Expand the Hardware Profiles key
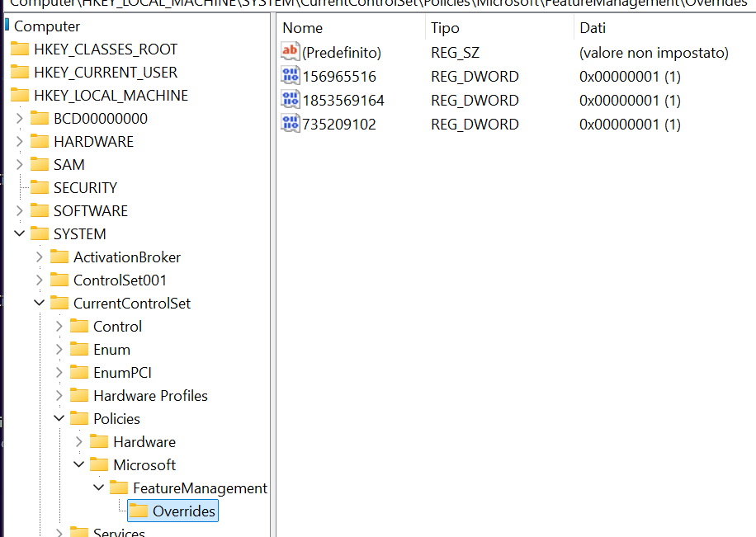This screenshot has height=537, width=756. pyautogui.click(x=59, y=396)
